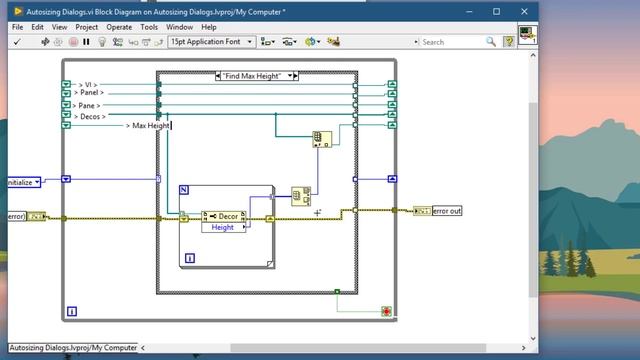The width and height of the screenshot is (640, 360).
Task: Click the For Loop iteration terminal i
Action: pyautogui.click(x=190, y=258)
